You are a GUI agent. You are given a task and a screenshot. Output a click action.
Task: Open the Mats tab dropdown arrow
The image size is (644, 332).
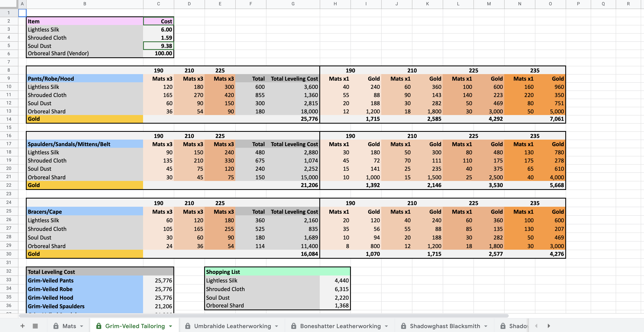pyautogui.click(x=82, y=326)
